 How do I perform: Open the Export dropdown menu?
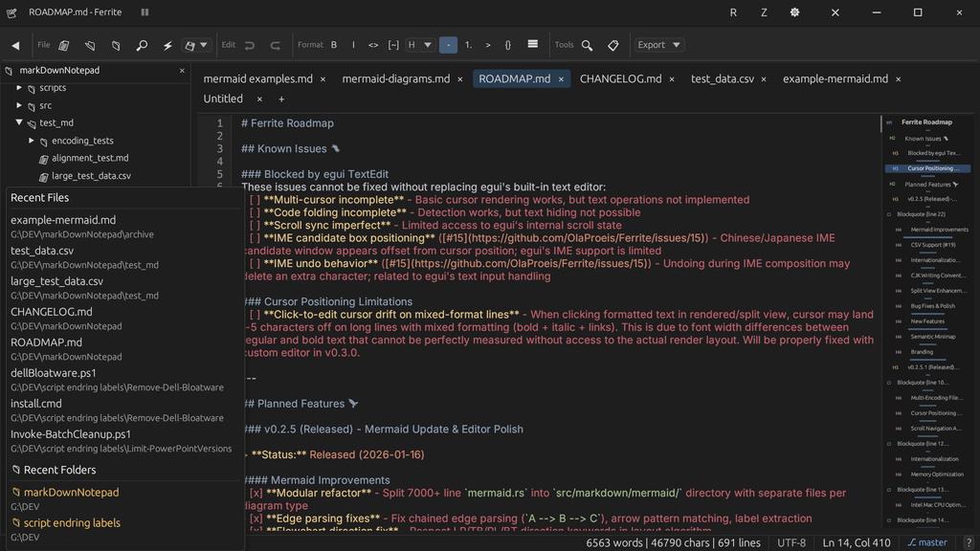click(x=659, y=45)
